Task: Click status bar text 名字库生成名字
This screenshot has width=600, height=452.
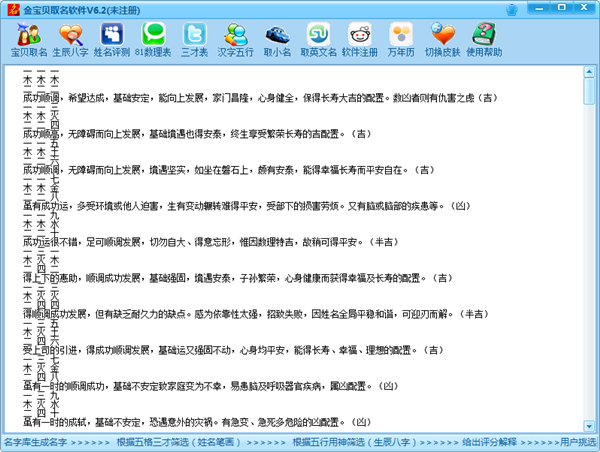Action: pos(36,442)
